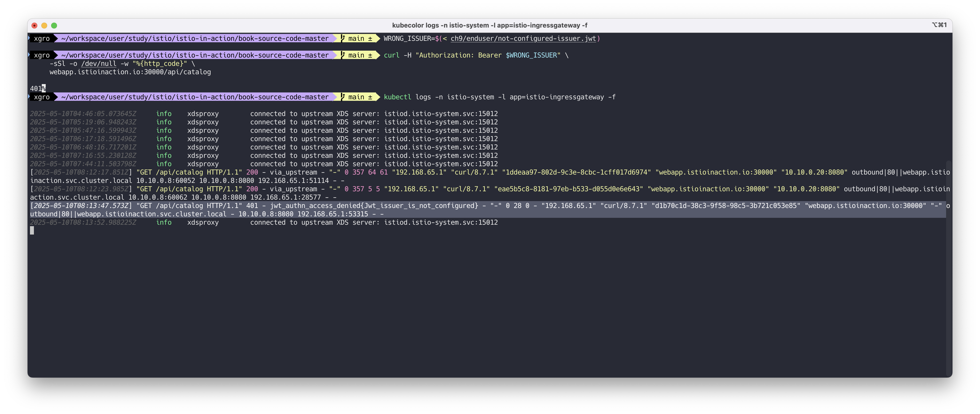The width and height of the screenshot is (980, 414).
Task: Click the timestamp '2025-05-10T05:47:16.599943Z'
Action: (x=83, y=131)
